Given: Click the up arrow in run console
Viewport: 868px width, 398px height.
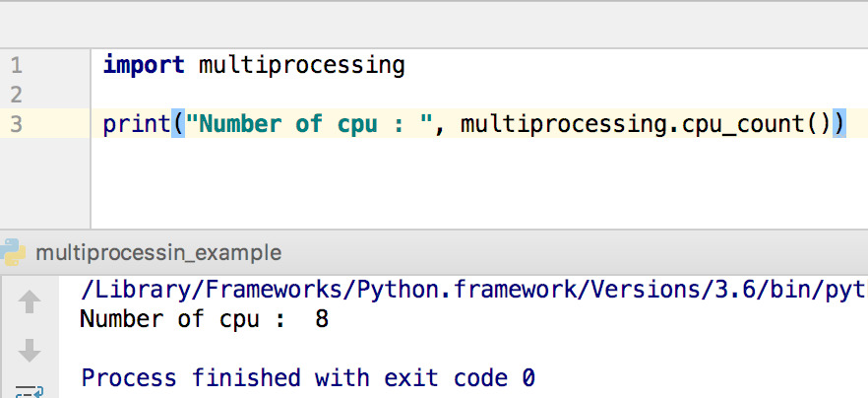Looking at the screenshot, I should click(x=30, y=301).
